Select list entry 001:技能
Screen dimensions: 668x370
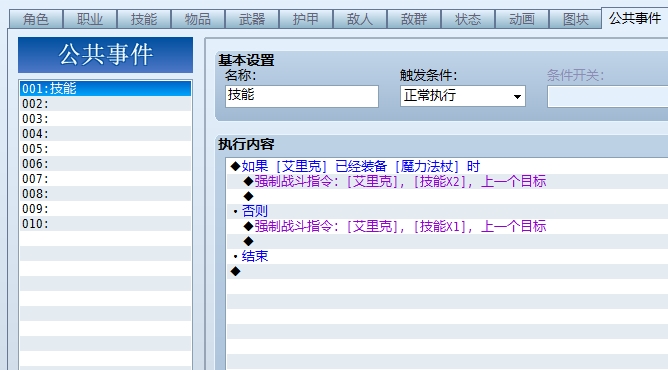point(105,89)
